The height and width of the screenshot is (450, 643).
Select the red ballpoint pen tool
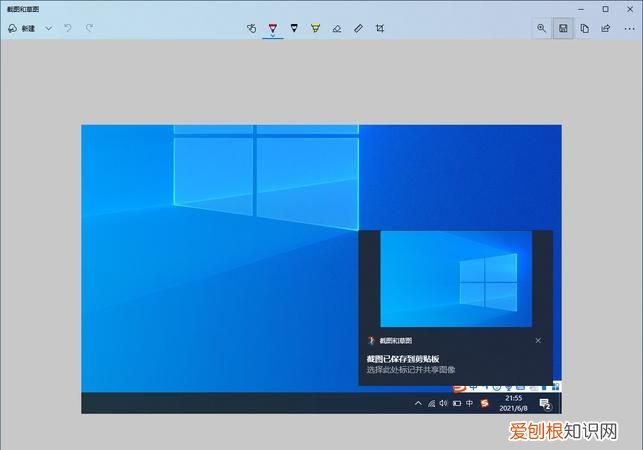[273, 29]
